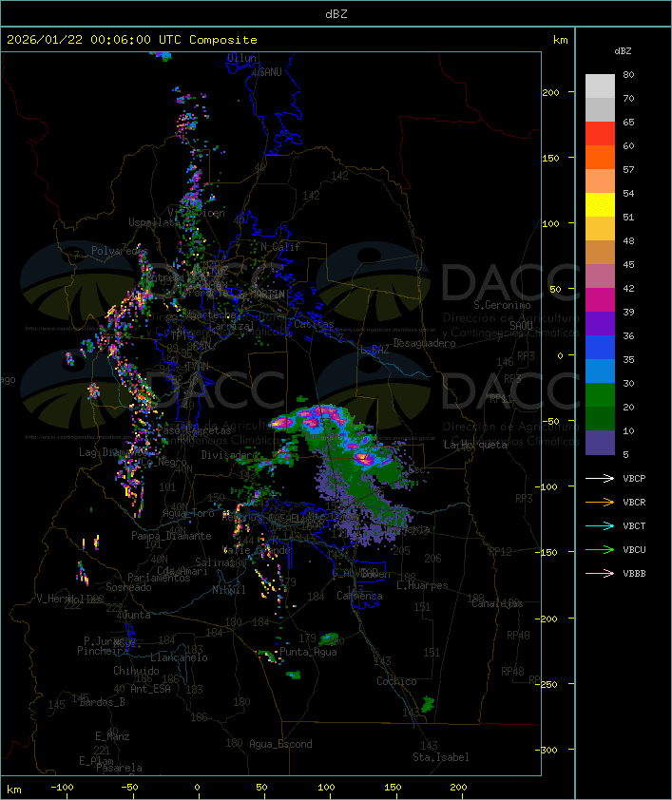Click the orange VBCR arrow icon
672x800 pixels.
tap(601, 503)
